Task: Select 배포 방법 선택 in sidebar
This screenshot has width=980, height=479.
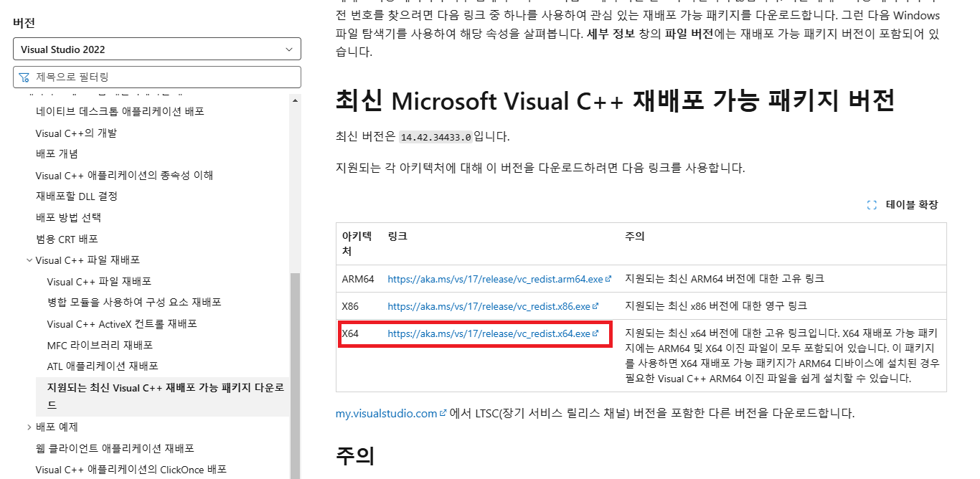Action: [x=68, y=217]
